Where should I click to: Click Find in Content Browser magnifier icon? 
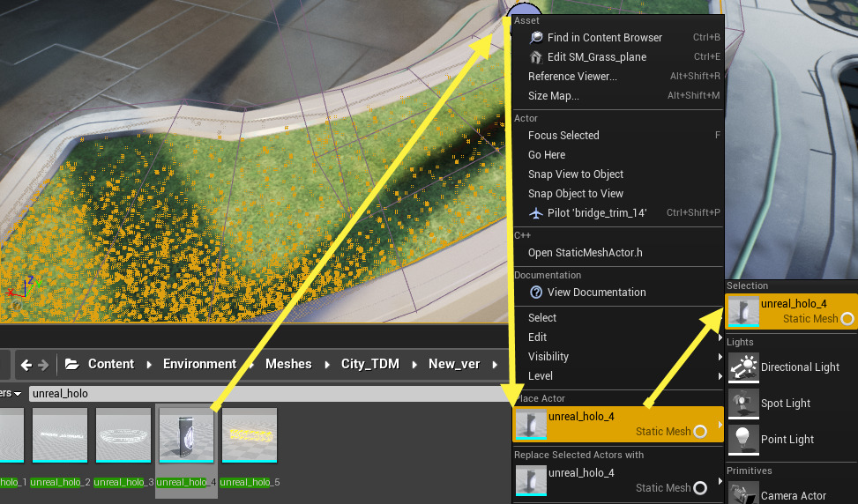(536, 37)
